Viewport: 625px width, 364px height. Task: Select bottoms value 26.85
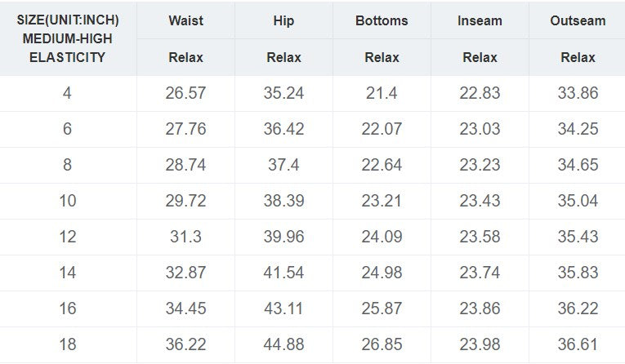[382, 344]
